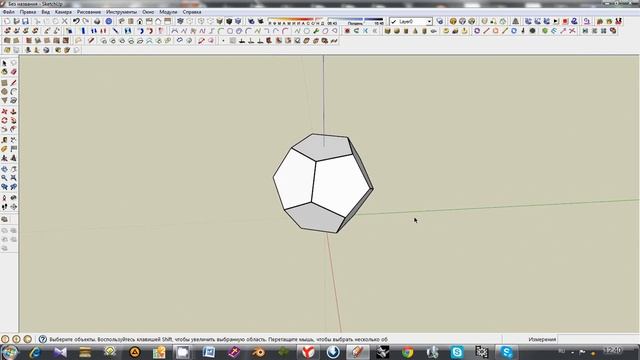Open the Окно menu
The height and width of the screenshot is (360, 640).
click(148, 12)
